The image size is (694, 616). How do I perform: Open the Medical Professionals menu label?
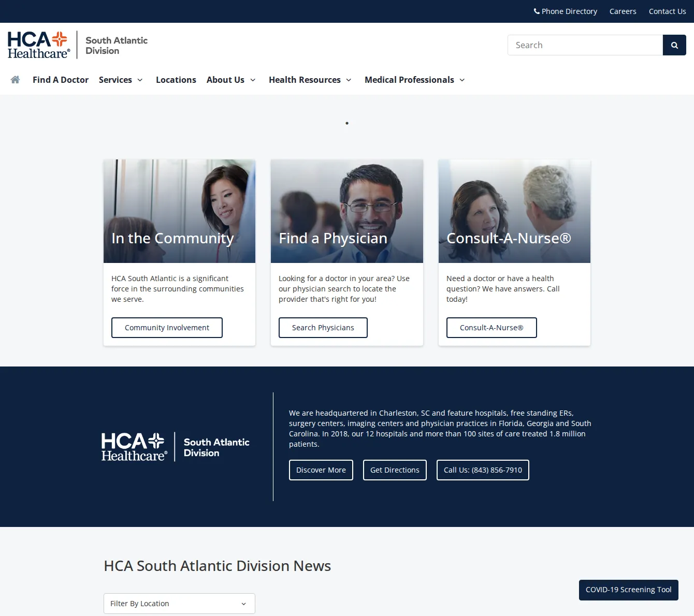(409, 80)
